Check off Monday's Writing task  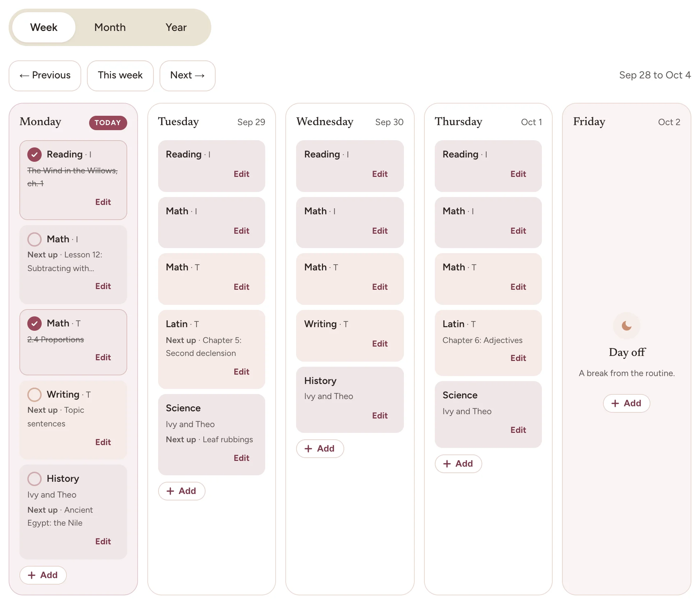pos(34,395)
